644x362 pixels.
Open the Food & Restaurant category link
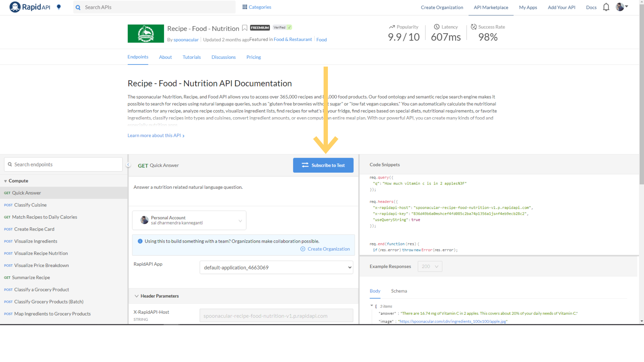tap(293, 39)
